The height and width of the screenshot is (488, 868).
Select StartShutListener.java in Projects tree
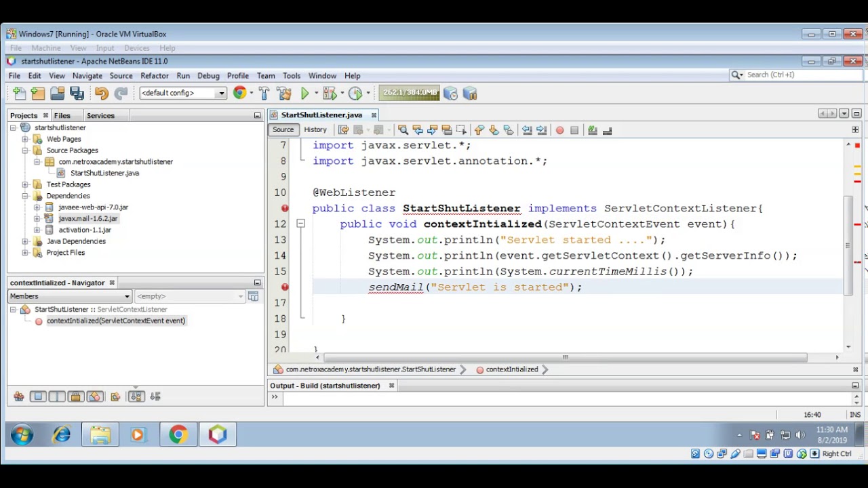(104, 173)
